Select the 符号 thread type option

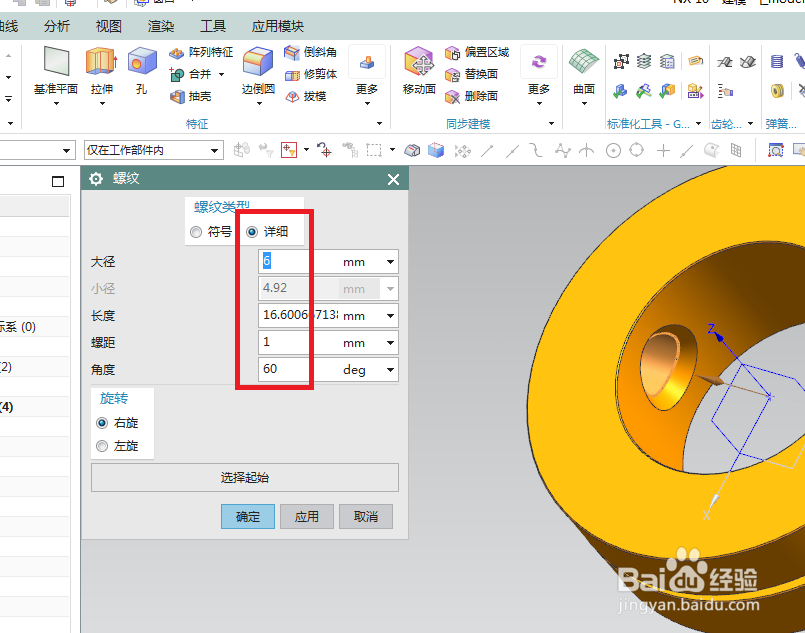[x=196, y=231]
